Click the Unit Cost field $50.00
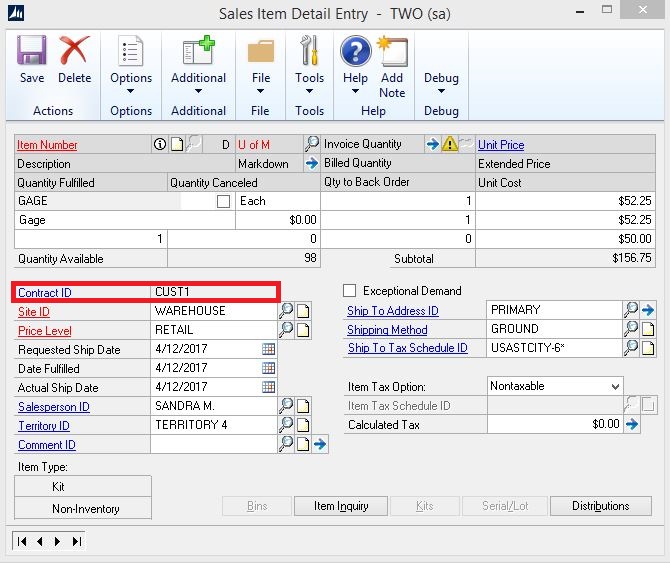This screenshot has height=563, width=670. pyautogui.click(x=565, y=238)
